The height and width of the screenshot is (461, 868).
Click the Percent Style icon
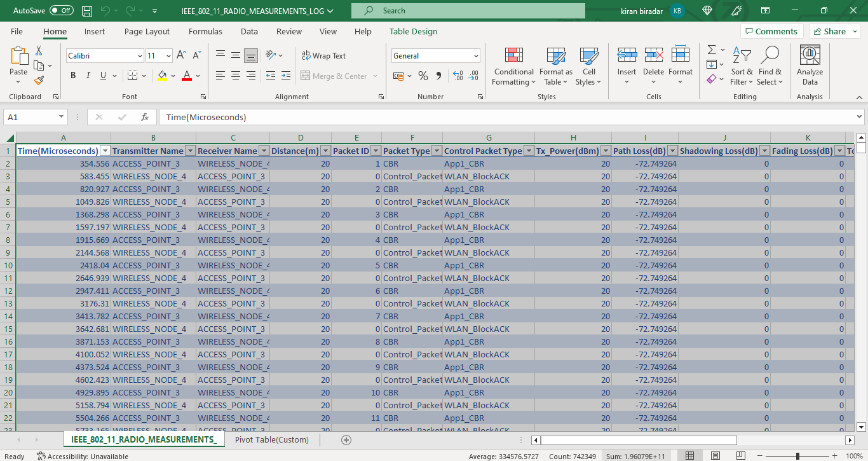(423, 76)
